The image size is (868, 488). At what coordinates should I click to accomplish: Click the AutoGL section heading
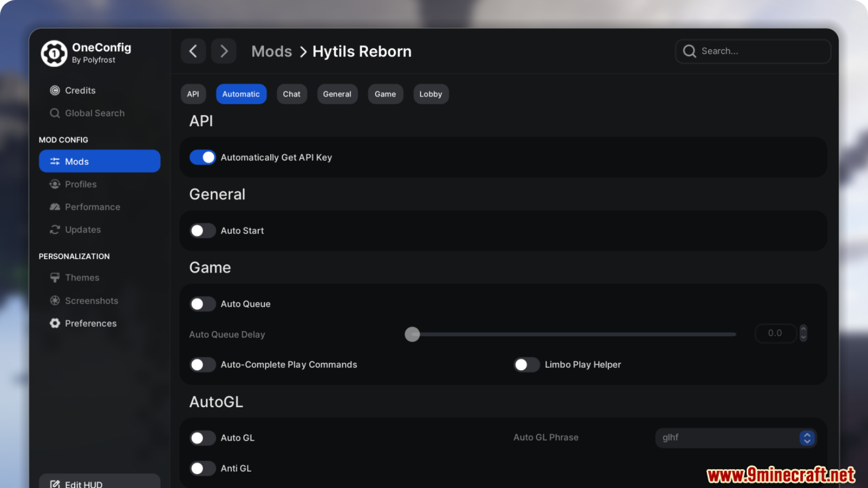[216, 402]
